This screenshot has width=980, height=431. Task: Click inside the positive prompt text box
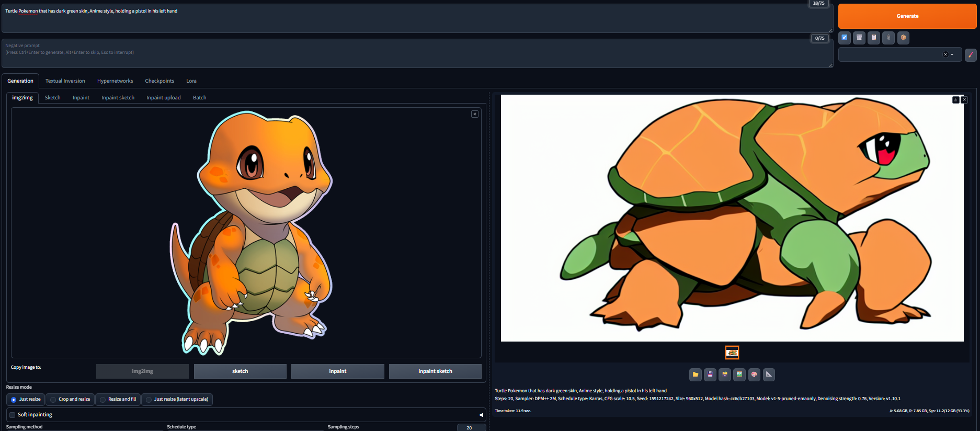coord(417,18)
